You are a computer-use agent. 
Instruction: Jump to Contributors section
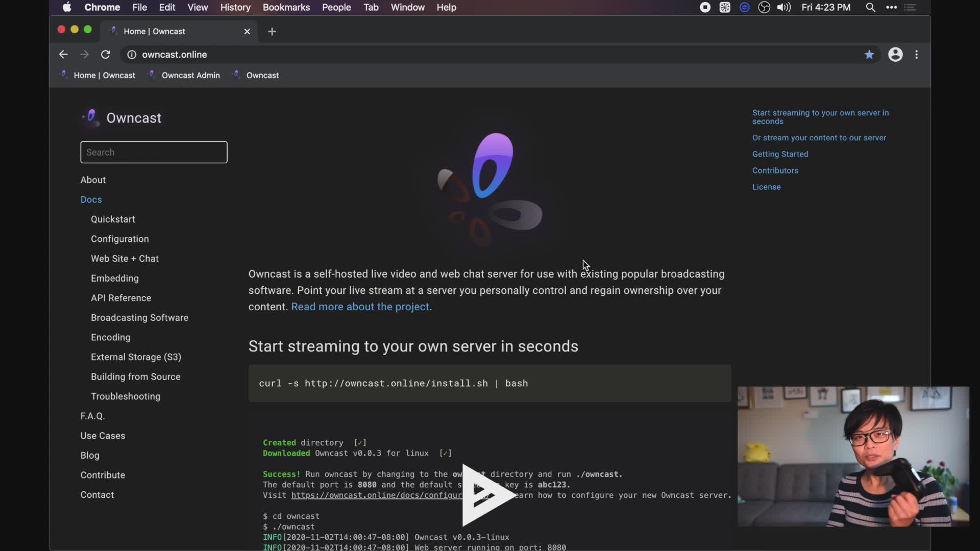[x=775, y=170]
